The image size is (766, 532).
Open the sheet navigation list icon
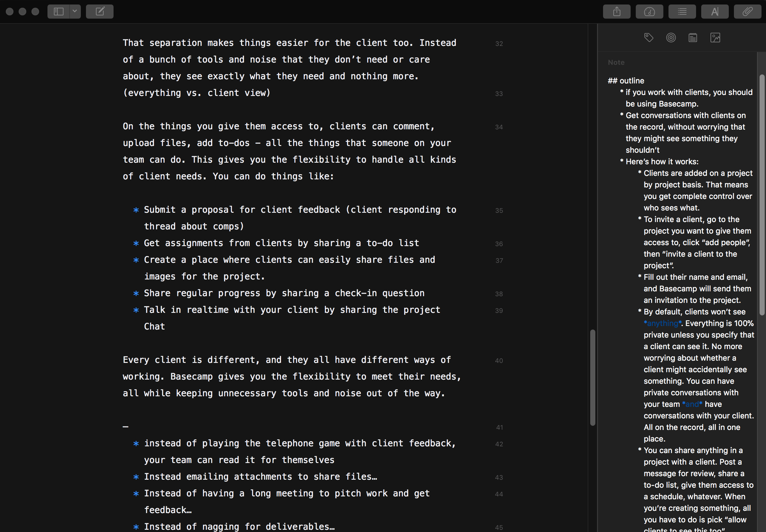(682, 12)
